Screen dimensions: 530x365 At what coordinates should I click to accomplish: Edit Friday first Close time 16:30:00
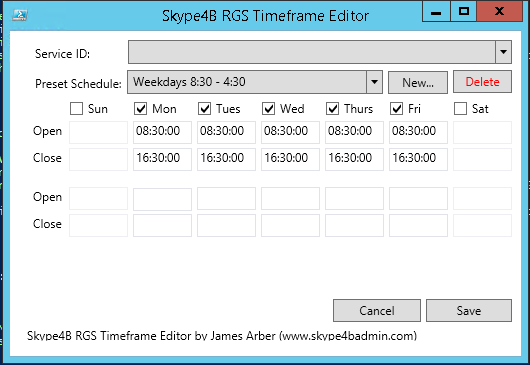418,159
